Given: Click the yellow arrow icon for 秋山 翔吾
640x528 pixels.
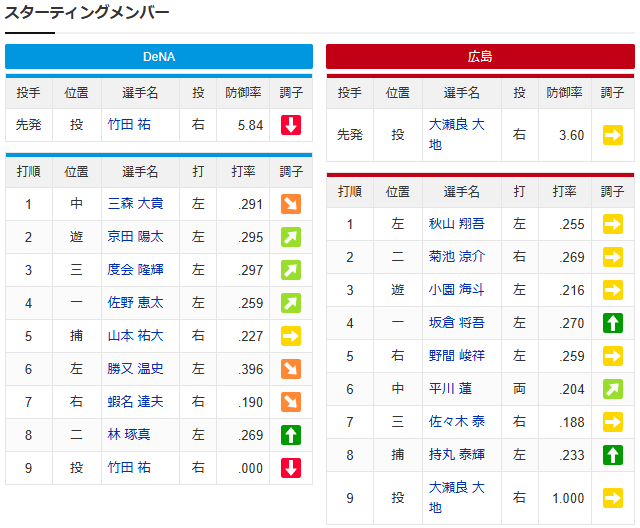Looking at the screenshot, I should click(x=613, y=224).
